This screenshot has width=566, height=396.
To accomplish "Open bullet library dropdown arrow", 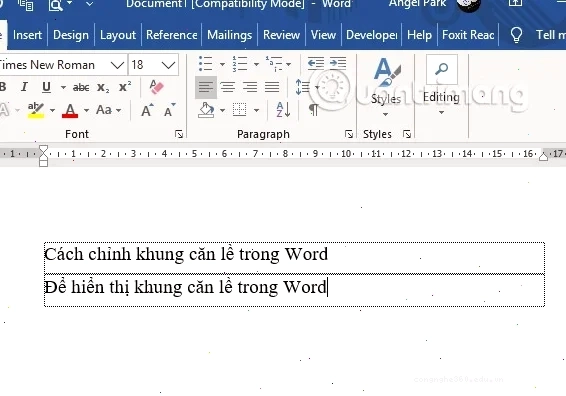I will [x=222, y=65].
